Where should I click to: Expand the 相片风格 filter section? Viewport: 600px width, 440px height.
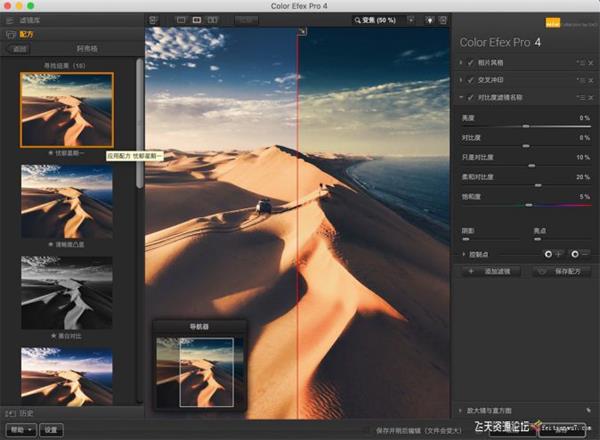(x=462, y=63)
